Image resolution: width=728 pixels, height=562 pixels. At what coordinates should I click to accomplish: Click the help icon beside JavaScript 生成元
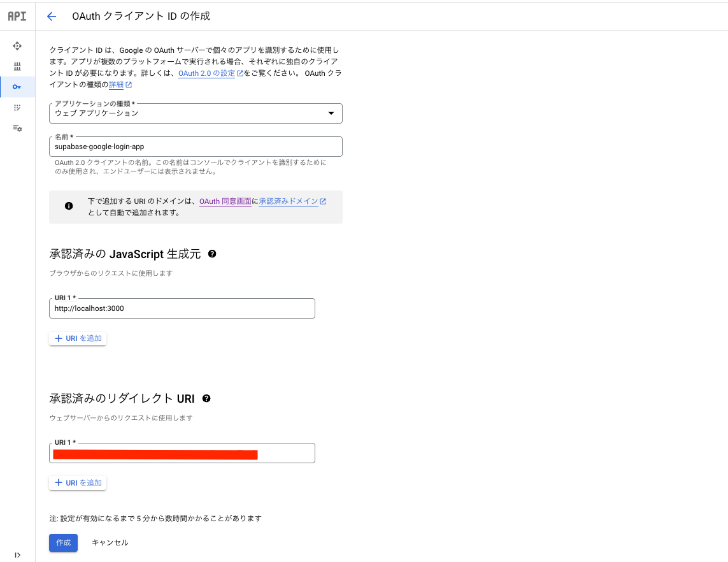[x=212, y=254]
